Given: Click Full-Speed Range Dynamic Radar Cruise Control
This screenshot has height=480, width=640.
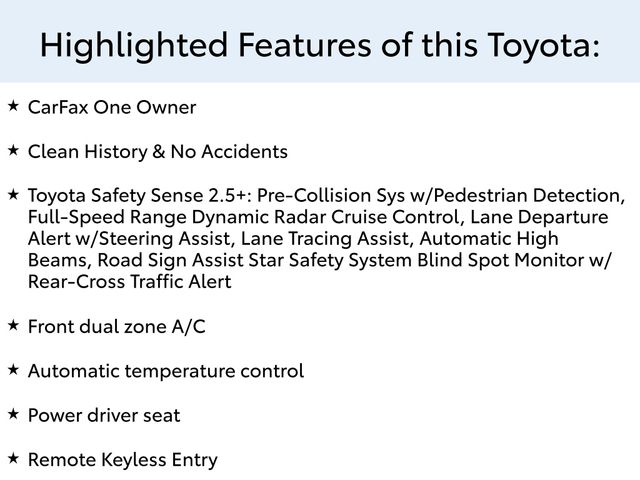Looking at the screenshot, I should pos(244,217).
